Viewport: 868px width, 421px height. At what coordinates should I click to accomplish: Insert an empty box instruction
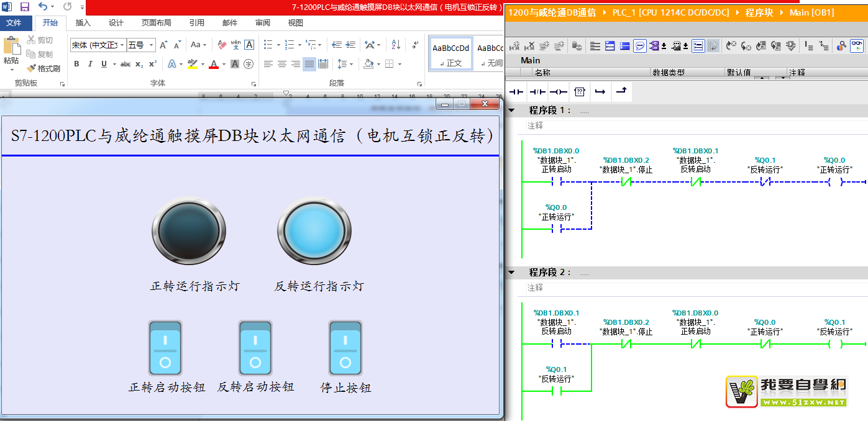pos(579,92)
